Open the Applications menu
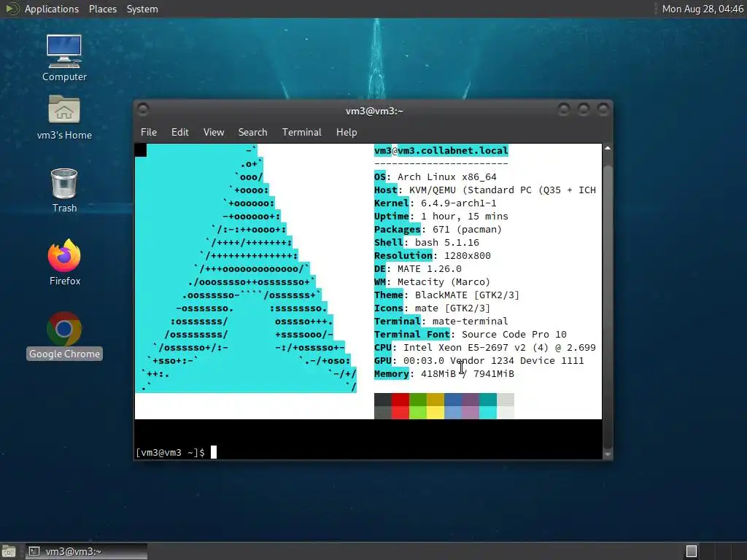The height and width of the screenshot is (560, 747). click(x=52, y=9)
